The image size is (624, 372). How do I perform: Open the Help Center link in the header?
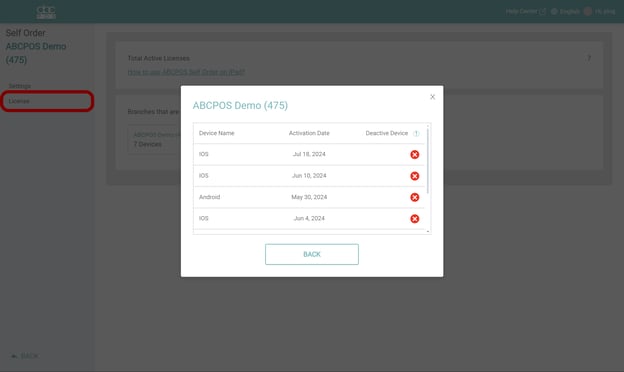(525, 12)
